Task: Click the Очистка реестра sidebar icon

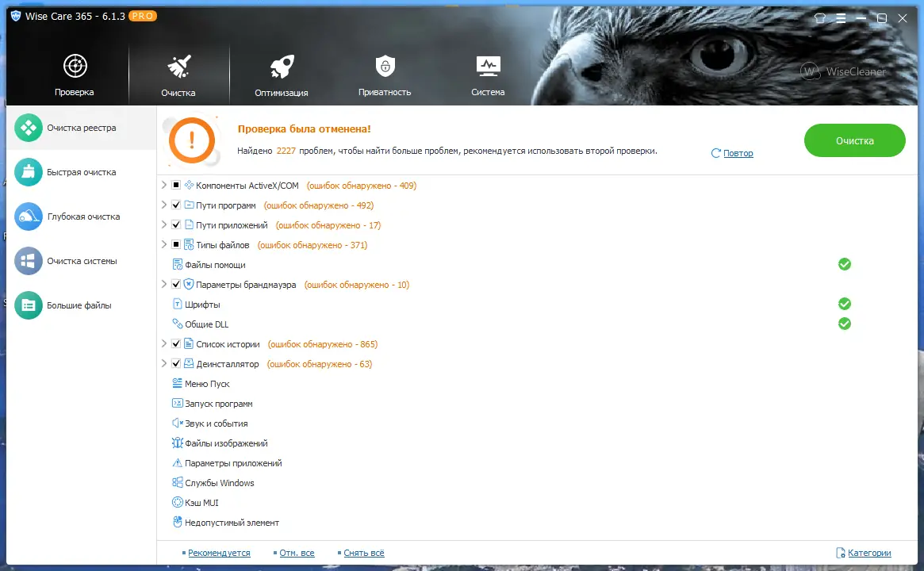Action: pyautogui.click(x=29, y=128)
